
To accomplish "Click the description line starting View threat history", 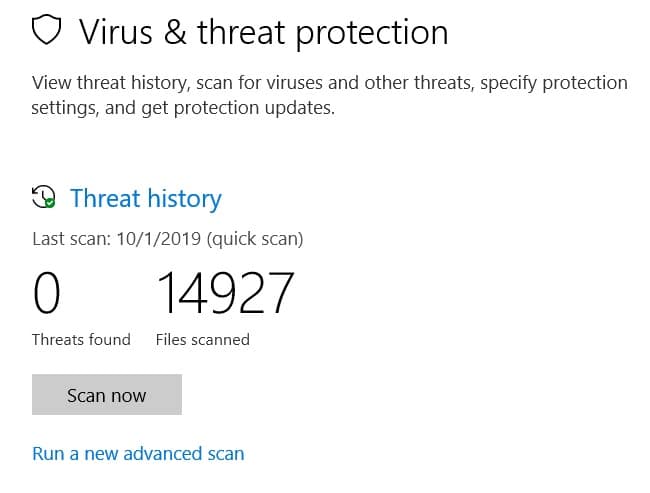I will coord(330,83).
